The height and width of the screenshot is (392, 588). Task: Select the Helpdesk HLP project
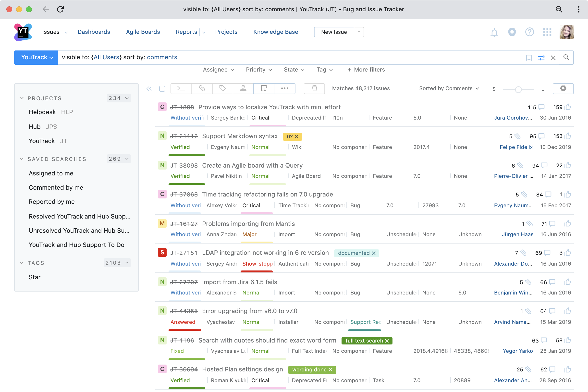(51, 112)
